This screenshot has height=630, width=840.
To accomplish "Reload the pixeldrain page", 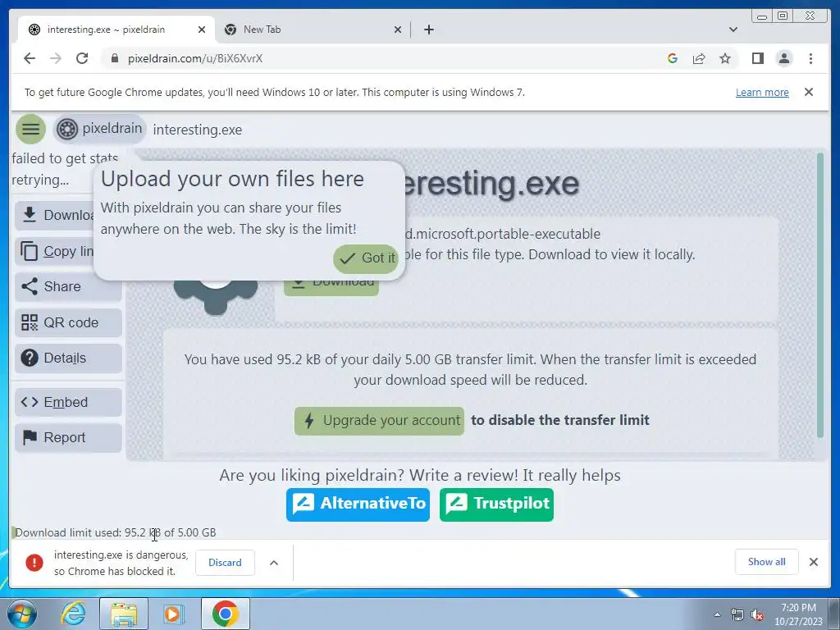I will click(x=82, y=58).
